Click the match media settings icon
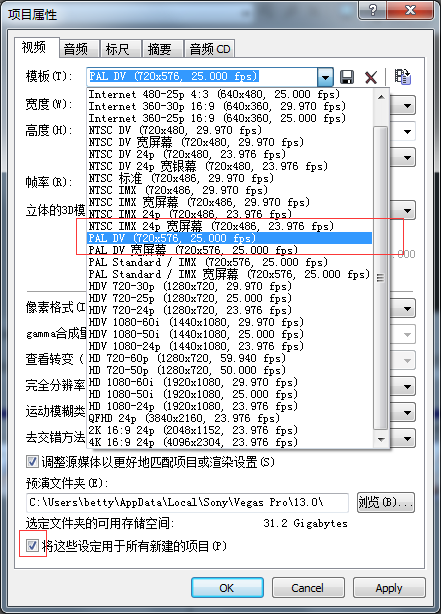This screenshot has height=614, width=441. (402, 77)
